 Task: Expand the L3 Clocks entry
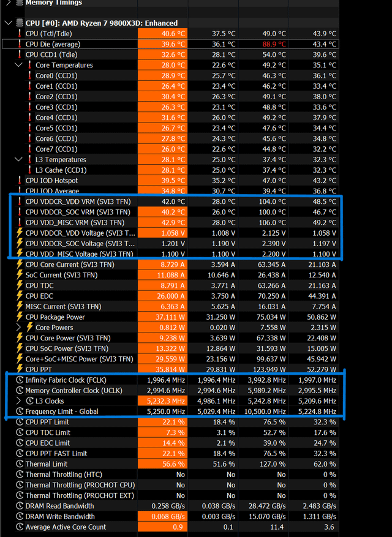[x=18, y=401]
